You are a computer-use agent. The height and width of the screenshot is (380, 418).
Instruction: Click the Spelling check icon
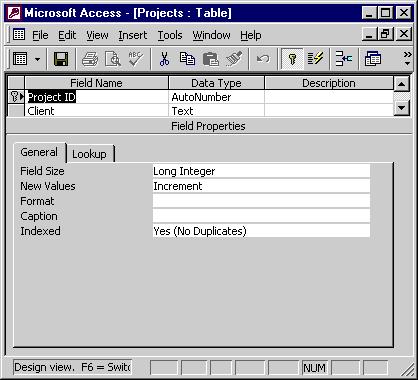(135, 59)
